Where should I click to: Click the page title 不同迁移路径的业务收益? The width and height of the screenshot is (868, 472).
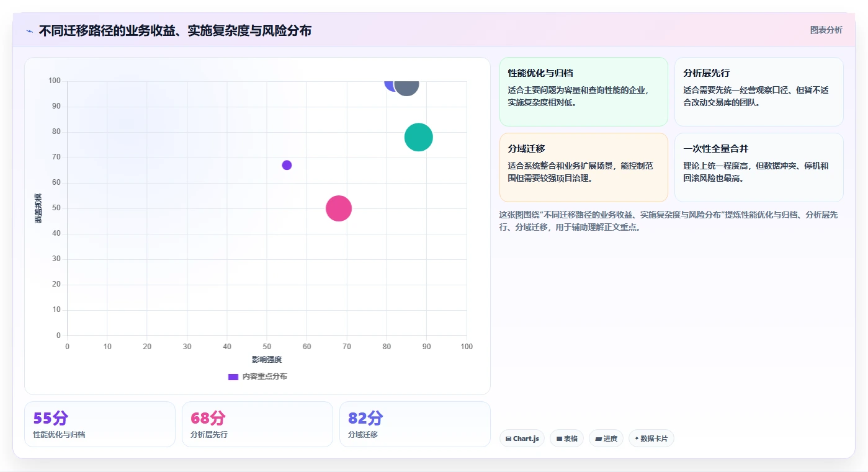point(175,30)
